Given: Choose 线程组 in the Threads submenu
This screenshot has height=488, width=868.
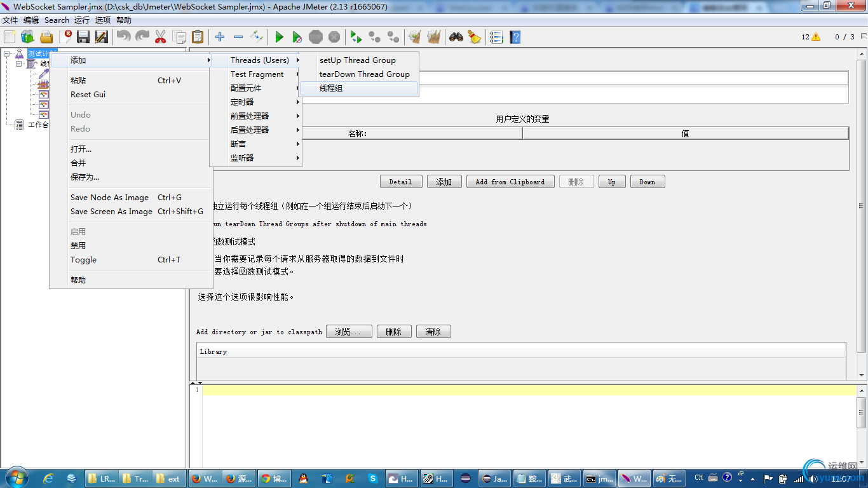Looking at the screenshot, I should (358, 88).
